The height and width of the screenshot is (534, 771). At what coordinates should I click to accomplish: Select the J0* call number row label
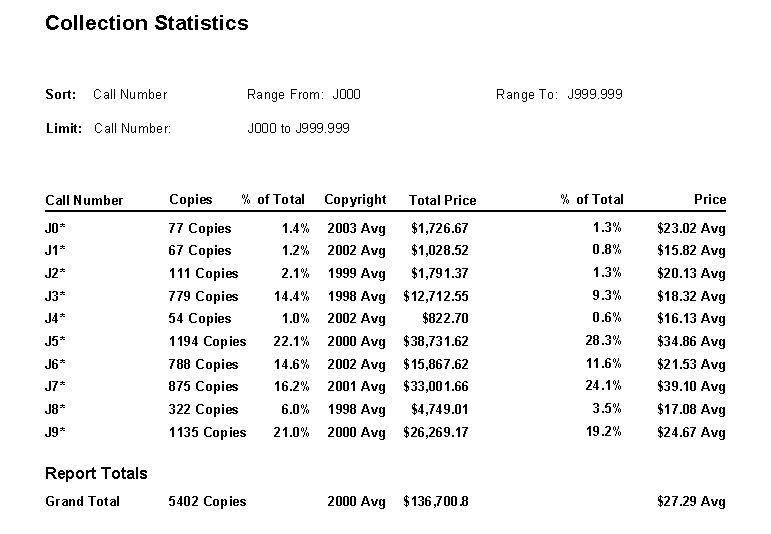pyautogui.click(x=55, y=228)
